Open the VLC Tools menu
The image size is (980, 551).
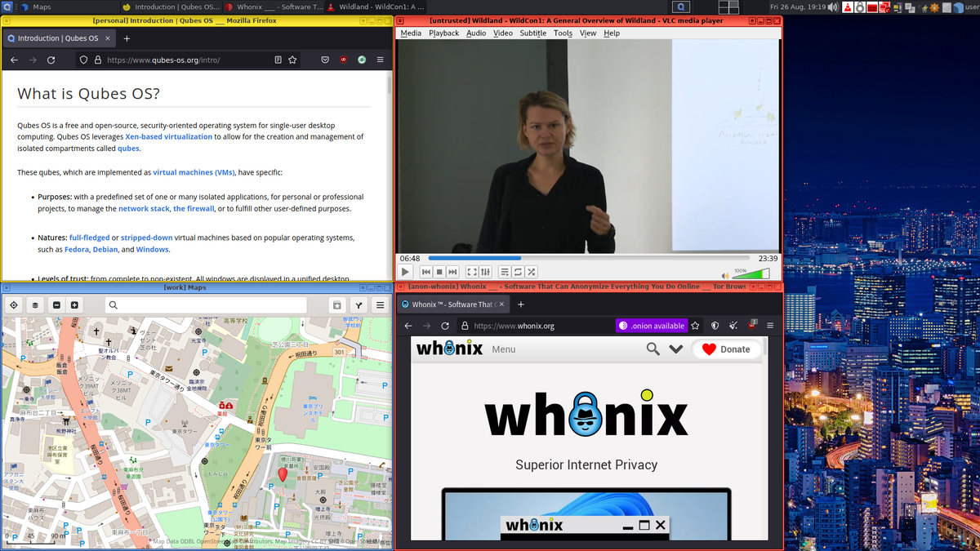tap(563, 33)
